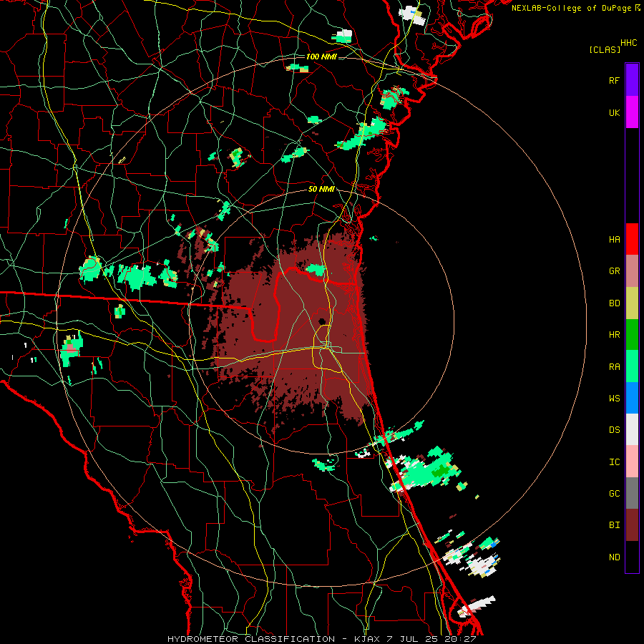Click the green rain cell inside the brown area

(316, 270)
